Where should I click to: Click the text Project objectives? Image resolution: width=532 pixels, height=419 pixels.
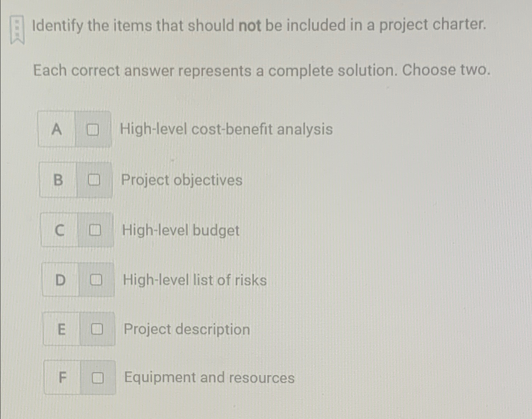click(x=181, y=180)
